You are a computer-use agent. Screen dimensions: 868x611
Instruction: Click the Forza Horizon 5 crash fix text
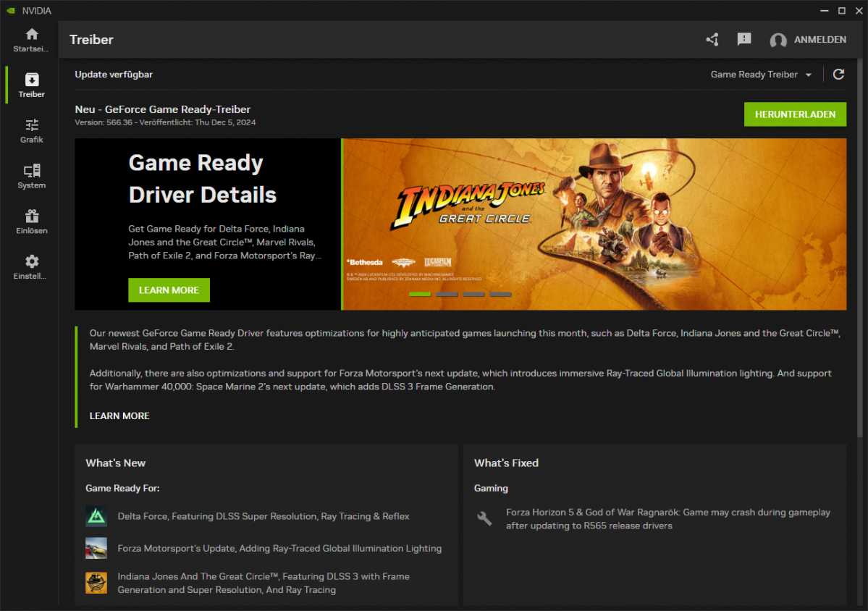[x=668, y=518]
